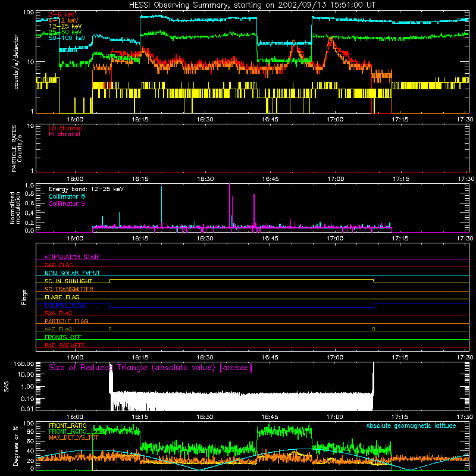Click the blue 'ECLIPSE_FLAG' label
The image size is (476, 476).
[65, 305]
